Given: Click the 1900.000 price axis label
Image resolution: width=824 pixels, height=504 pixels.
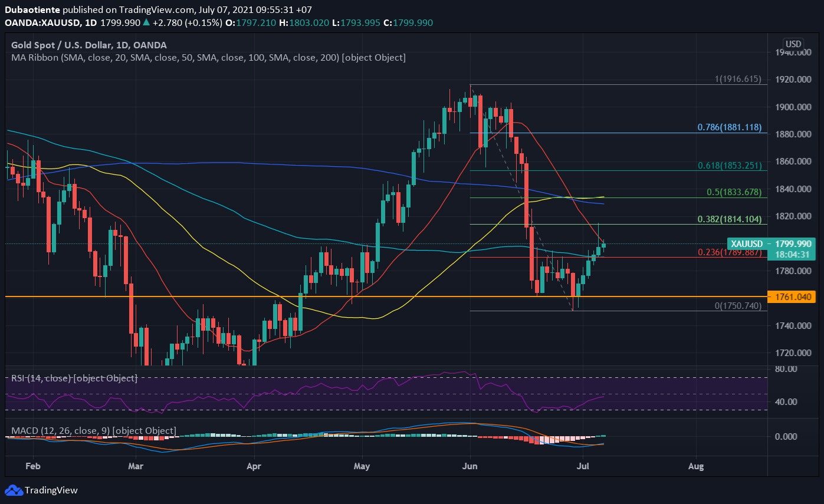Looking at the screenshot, I should (x=792, y=107).
